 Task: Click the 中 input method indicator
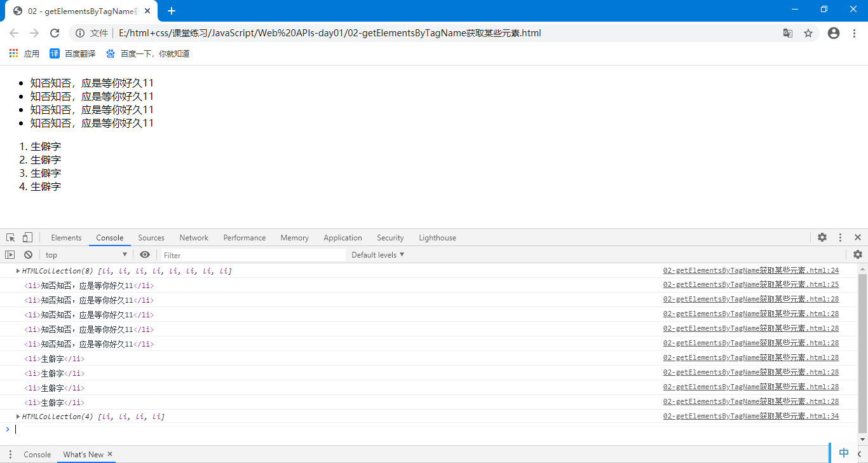point(844,453)
